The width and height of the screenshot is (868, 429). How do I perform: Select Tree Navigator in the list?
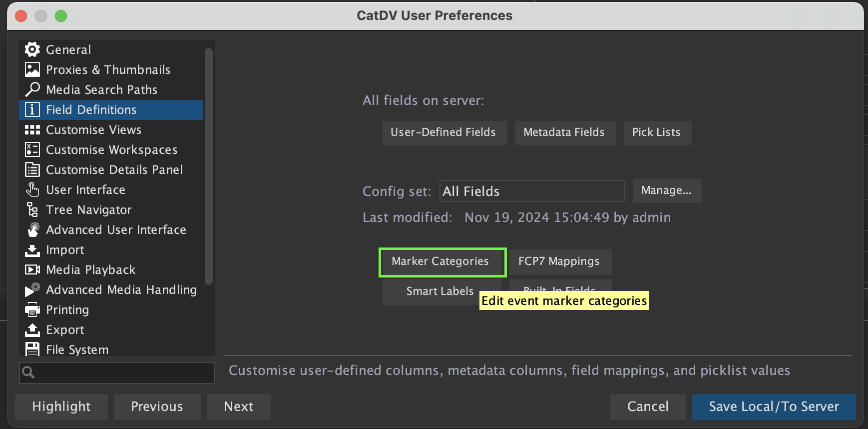[x=111, y=209]
